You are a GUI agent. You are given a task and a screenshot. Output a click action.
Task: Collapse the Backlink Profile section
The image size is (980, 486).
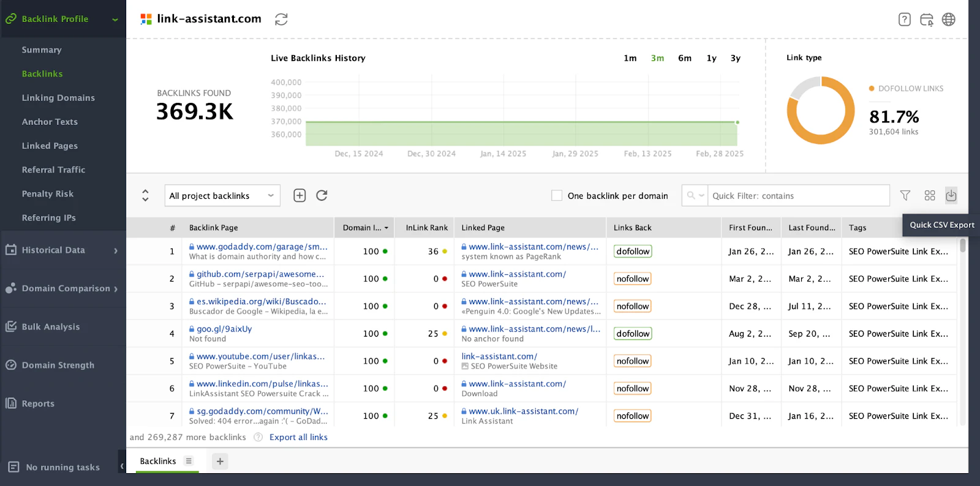coord(115,20)
